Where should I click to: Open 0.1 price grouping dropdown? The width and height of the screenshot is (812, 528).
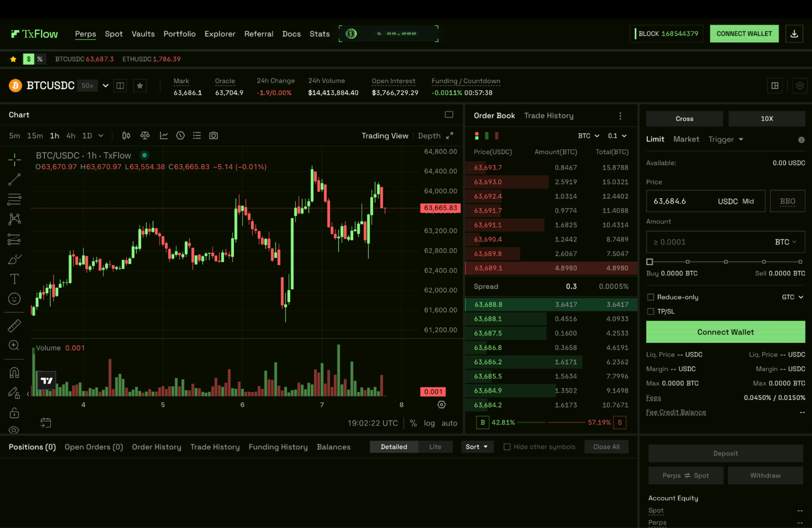click(x=617, y=136)
